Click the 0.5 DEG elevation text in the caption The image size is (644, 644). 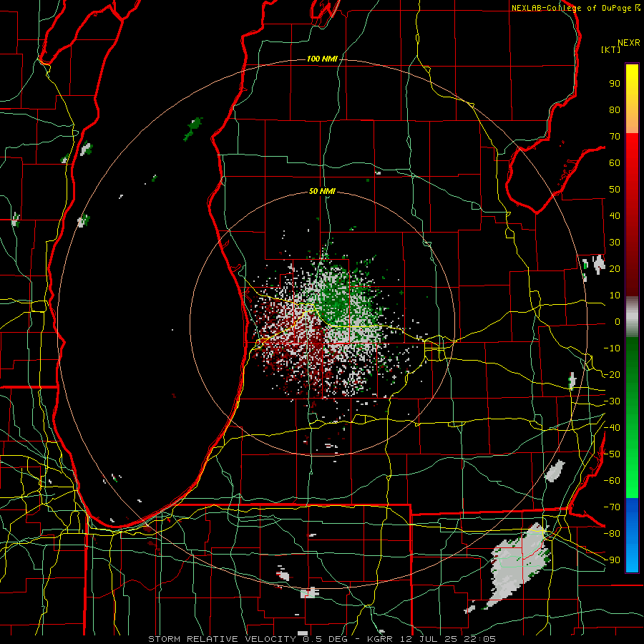(x=325, y=639)
